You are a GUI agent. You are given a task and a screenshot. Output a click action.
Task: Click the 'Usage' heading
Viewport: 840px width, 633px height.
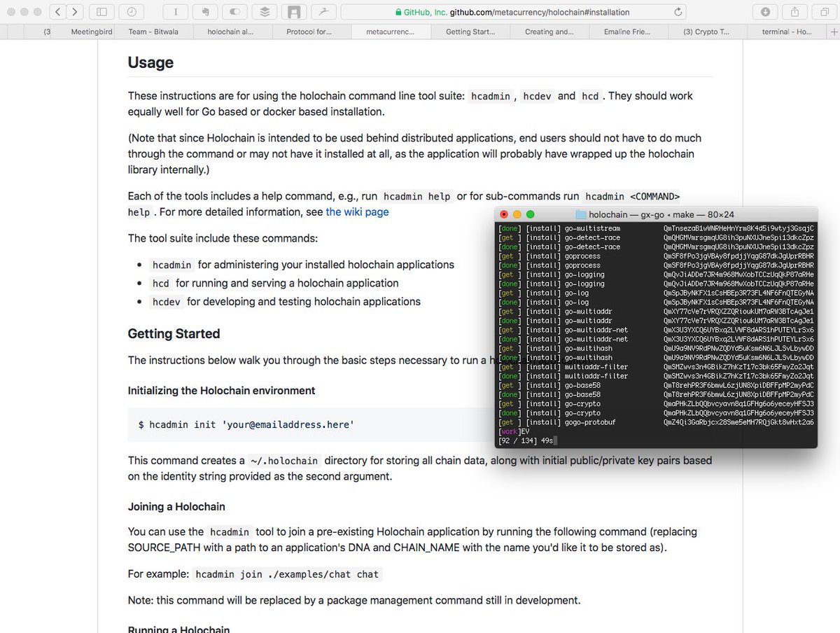pyautogui.click(x=150, y=62)
